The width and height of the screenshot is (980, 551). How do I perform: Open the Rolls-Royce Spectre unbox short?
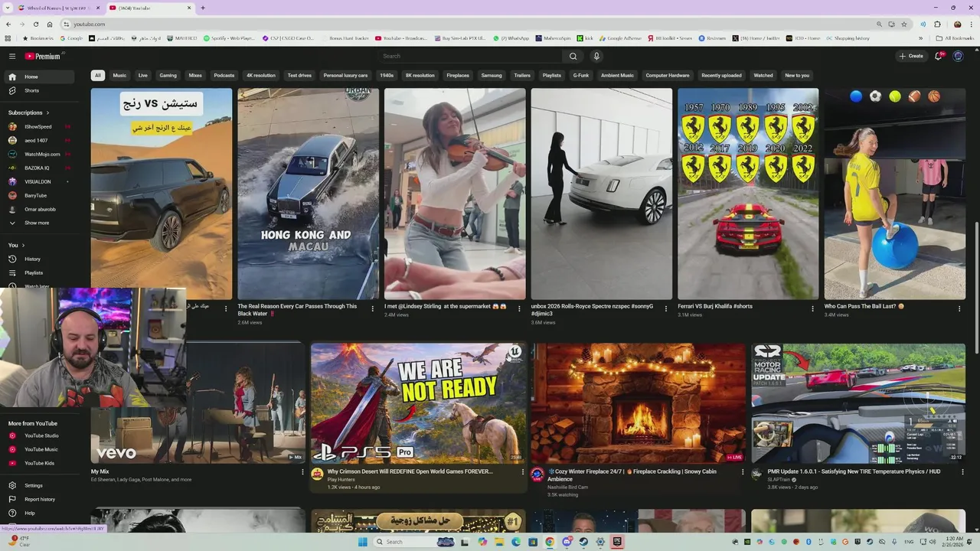point(602,194)
